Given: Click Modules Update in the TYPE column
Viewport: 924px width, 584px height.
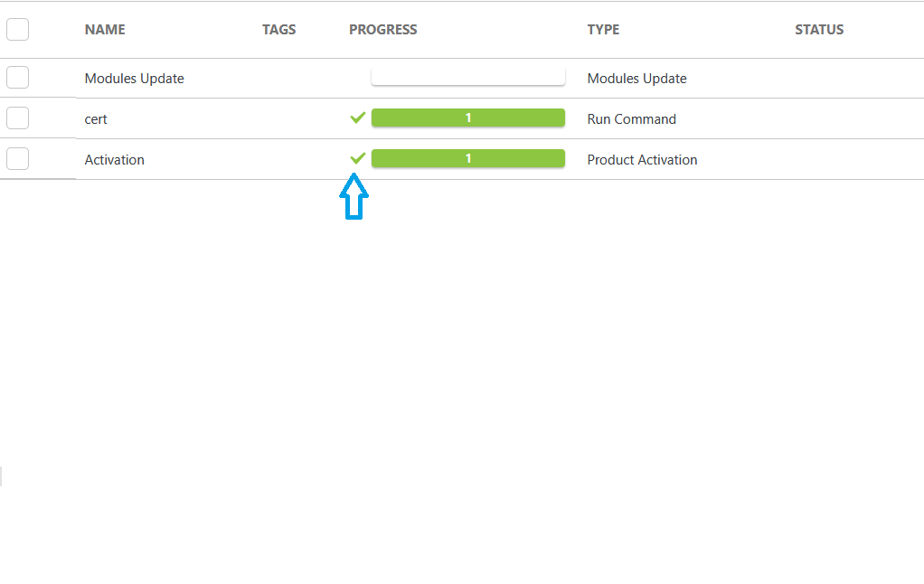Looking at the screenshot, I should click(x=636, y=79).
